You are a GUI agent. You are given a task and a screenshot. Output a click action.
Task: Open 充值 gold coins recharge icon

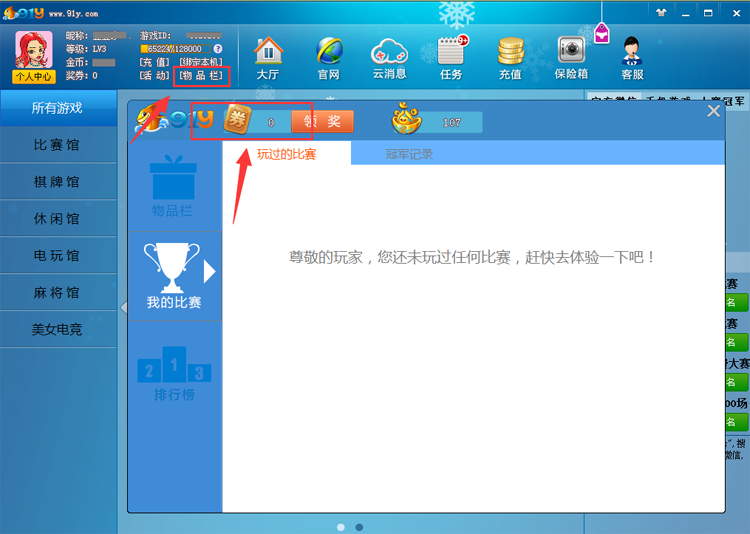click(x=510, y=58)
